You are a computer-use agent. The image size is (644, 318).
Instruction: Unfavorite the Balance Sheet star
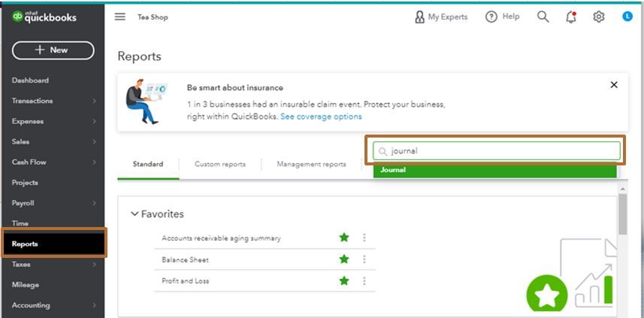point(344,259)
